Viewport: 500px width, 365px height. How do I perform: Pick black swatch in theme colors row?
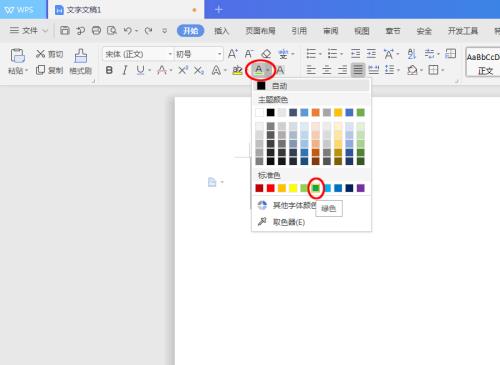pos(271,112)
